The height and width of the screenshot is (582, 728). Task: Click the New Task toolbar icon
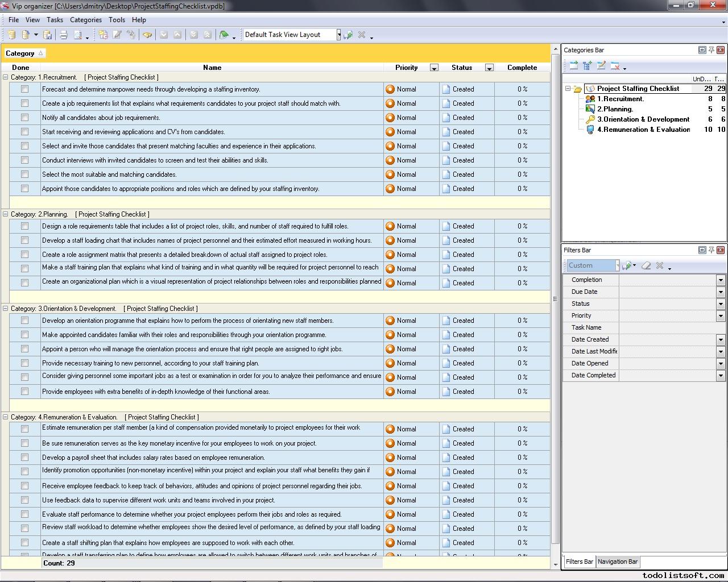tap(103, 35)
